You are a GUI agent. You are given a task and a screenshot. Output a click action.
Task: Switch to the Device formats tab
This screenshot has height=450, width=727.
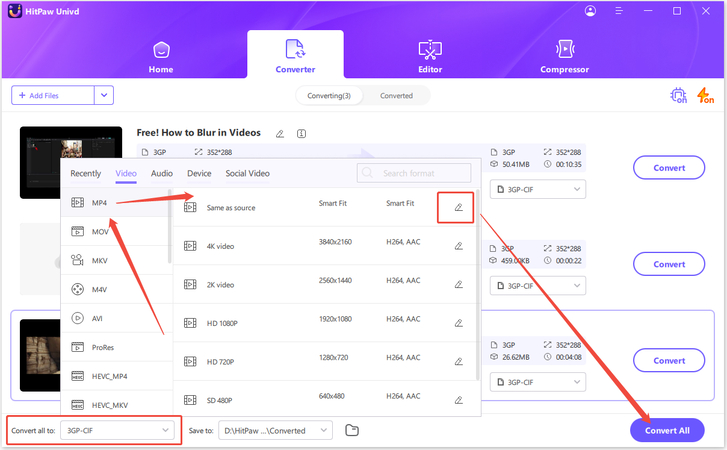(199, 173)
